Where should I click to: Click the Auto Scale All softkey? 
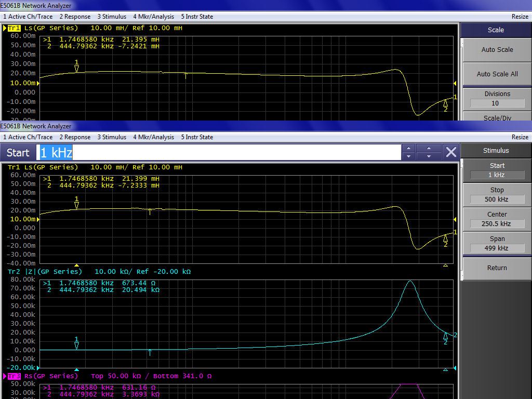[x=497, y=74]
